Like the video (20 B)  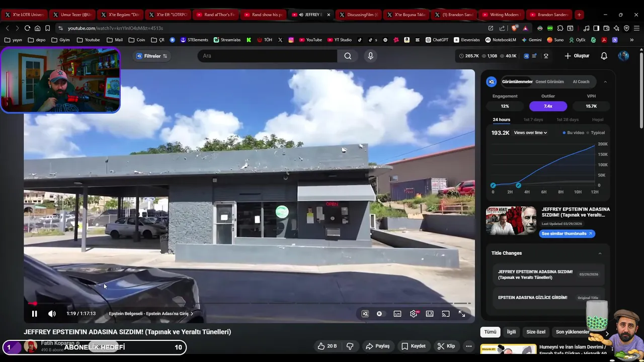point(327,346)
